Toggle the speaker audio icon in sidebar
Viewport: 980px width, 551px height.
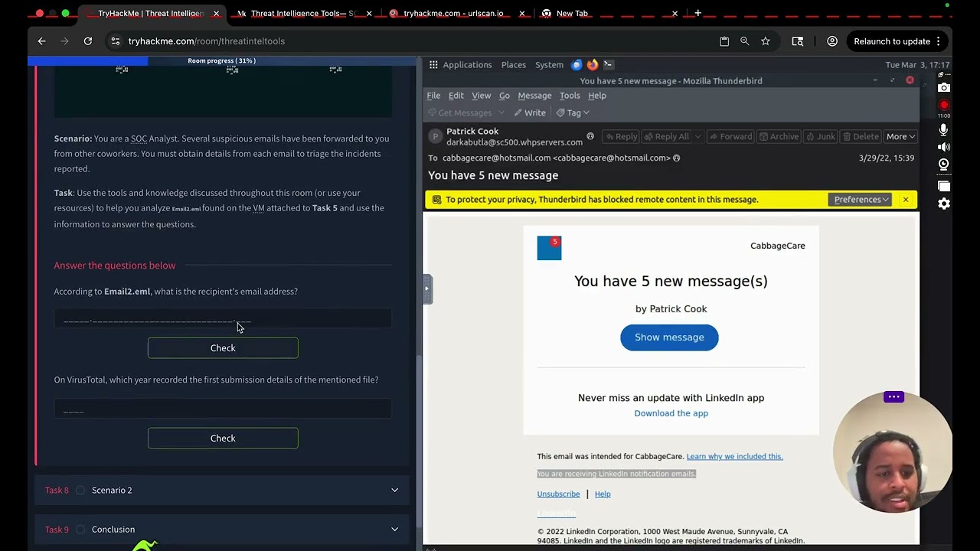(x=944, y=147)
